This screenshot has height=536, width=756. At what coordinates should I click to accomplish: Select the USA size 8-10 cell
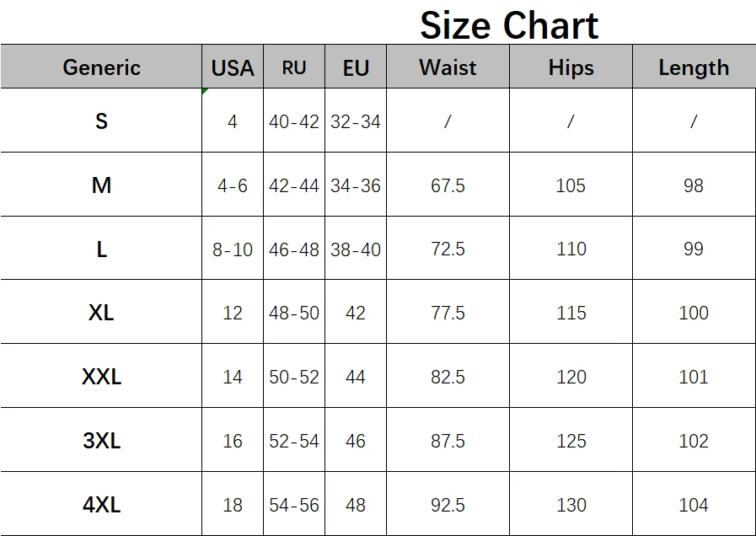[233, 249]
